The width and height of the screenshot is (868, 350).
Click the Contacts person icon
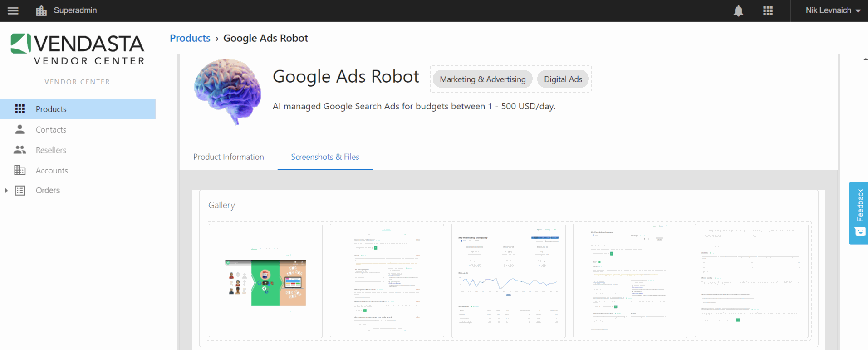20,129
